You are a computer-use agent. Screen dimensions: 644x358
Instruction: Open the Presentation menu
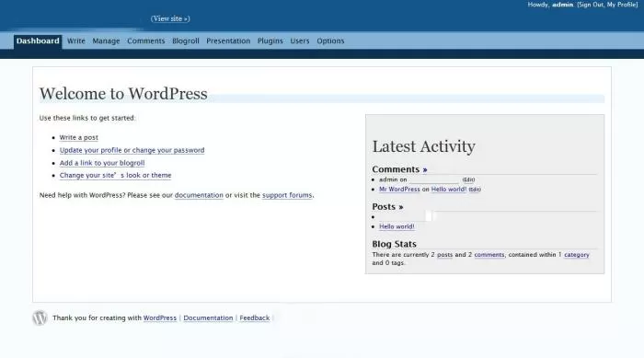(x=228, y=41)
